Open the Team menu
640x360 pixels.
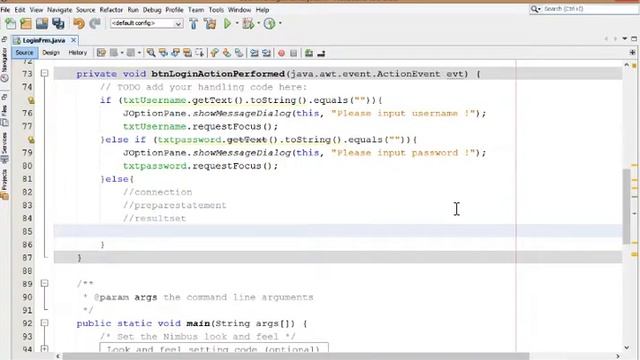tap(196, 9)
